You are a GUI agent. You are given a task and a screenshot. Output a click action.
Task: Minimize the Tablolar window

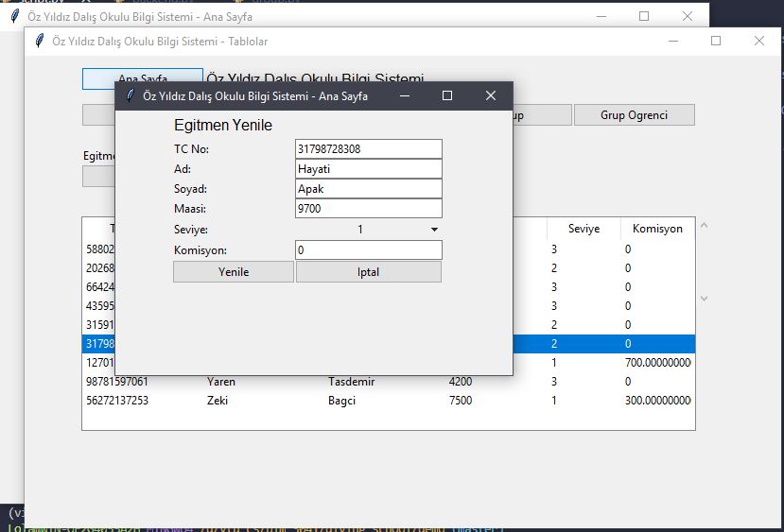click(x=673, y=41)
